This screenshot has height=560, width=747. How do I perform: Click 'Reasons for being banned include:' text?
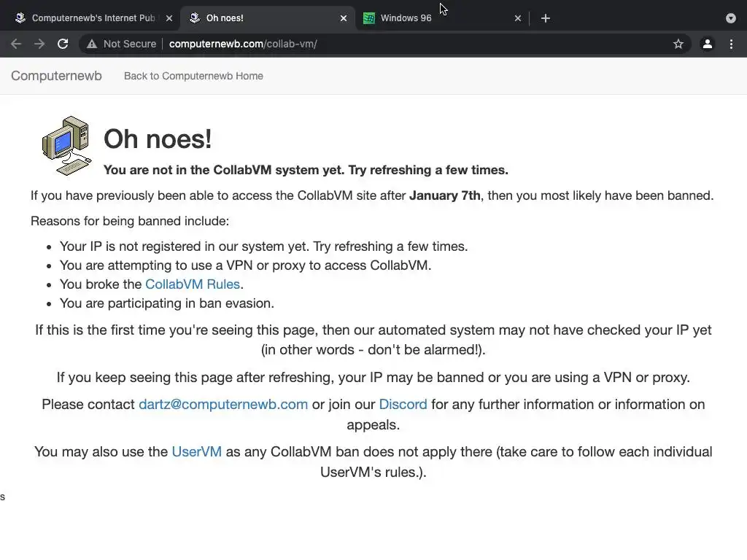pos(130,221)
